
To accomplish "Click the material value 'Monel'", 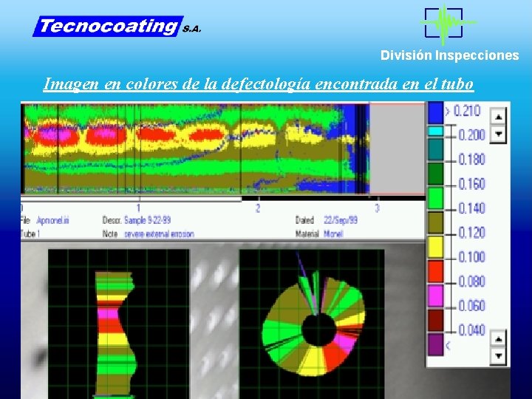I will click(x=333, y=233).
